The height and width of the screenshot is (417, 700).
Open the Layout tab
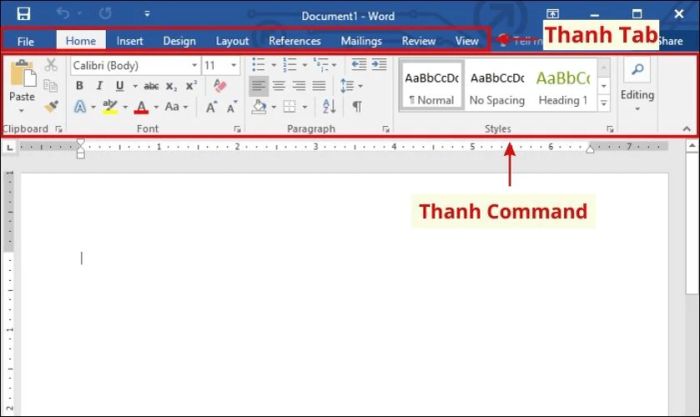point(232,41)
